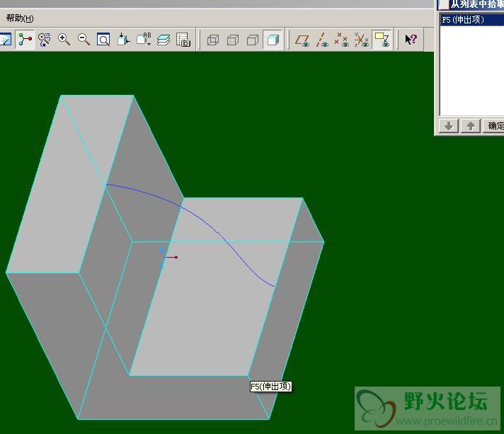
Task: Select the zoom in magnifier tool
Action: 64,40
